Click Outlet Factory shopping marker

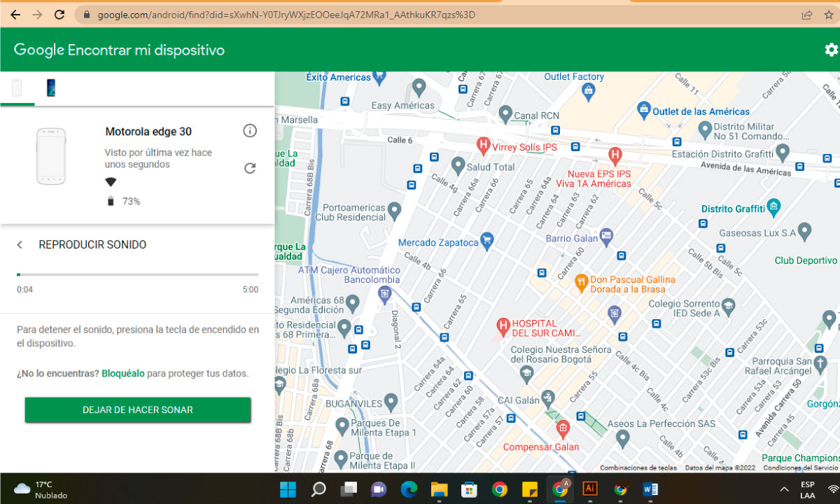(x=589, y=90)
